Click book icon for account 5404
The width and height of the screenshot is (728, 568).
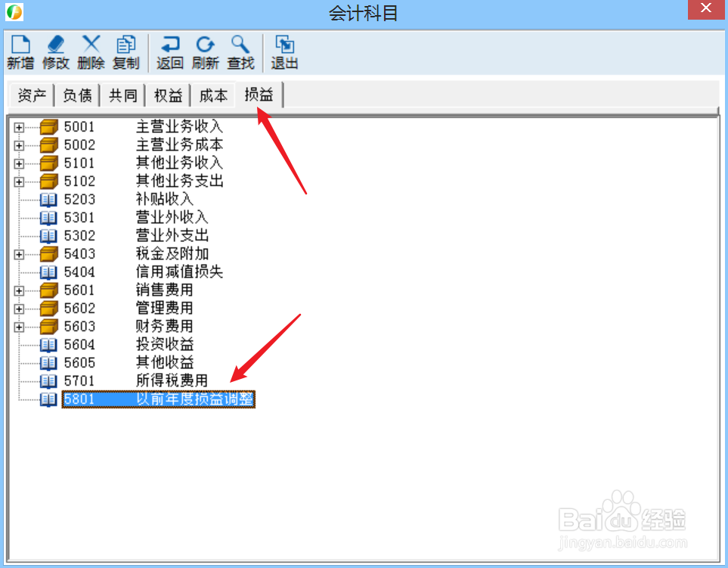pos(48,272)
